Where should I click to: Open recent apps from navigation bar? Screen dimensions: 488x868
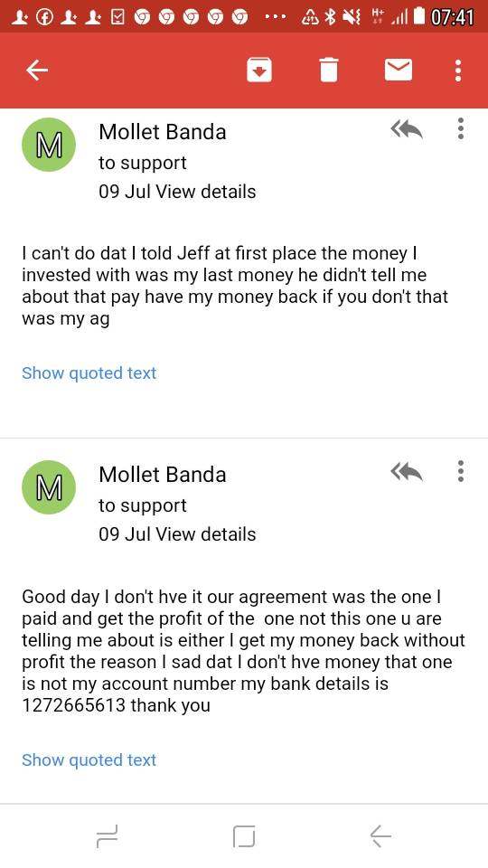(107, 835)
